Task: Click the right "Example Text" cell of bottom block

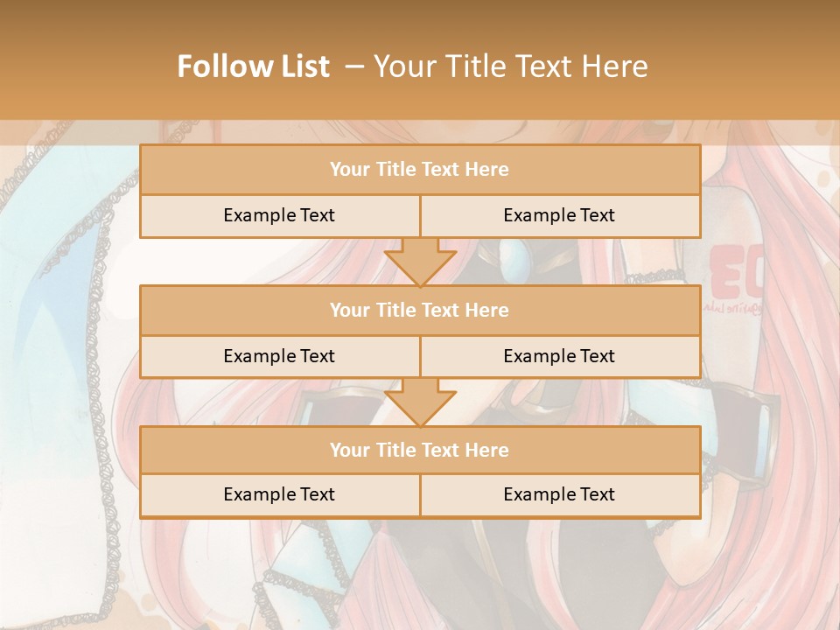Action: (559, 494)
